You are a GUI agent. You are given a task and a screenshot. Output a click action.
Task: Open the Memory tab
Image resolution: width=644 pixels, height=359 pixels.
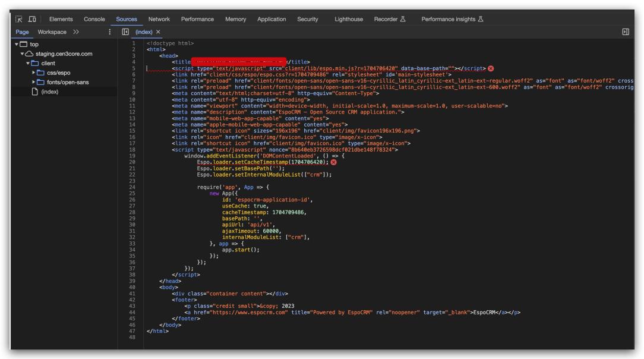235,19
